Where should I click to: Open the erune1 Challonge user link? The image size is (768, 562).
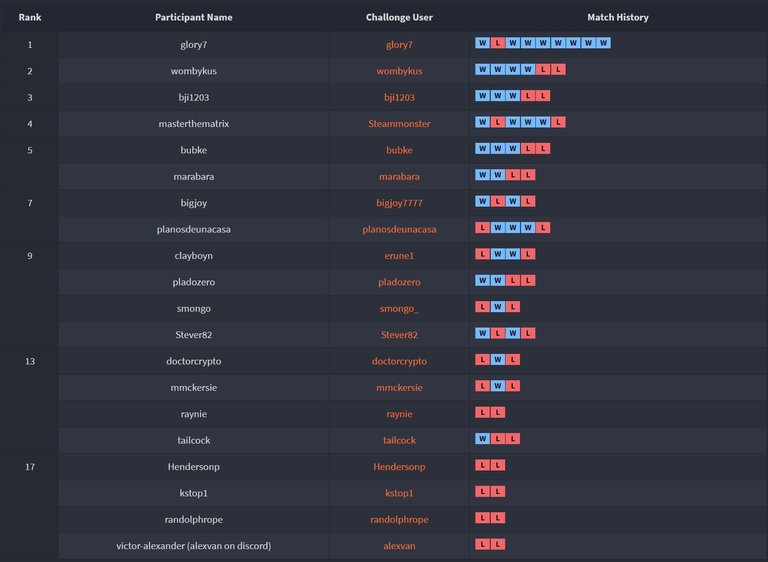pos(399,255)
